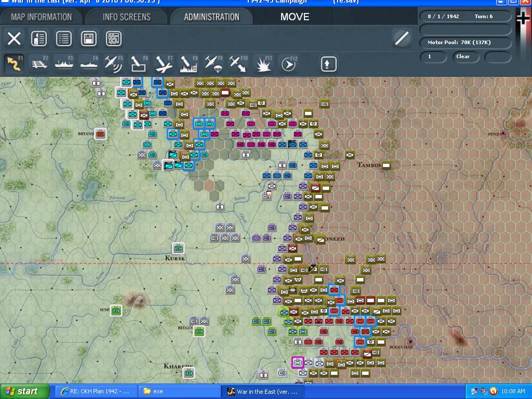Open the preferences icon showing a person with a list
532x399 pixels.
coord(38,38)
